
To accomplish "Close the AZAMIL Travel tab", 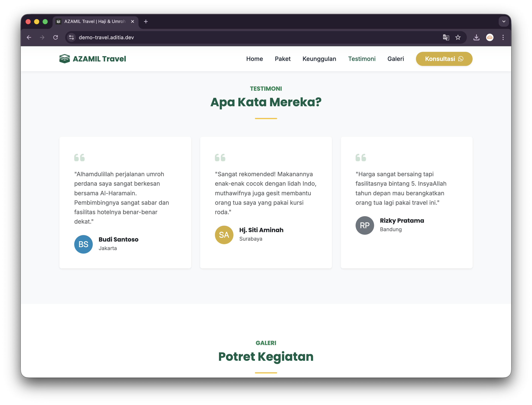I will click(x=132, y=21).
